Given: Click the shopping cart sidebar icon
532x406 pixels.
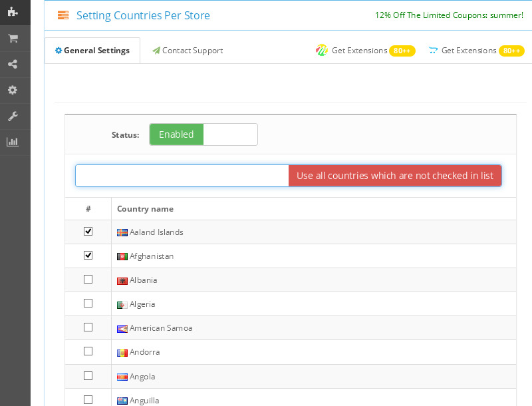Looking at the screenshot, I should click(x=13, y=39).
